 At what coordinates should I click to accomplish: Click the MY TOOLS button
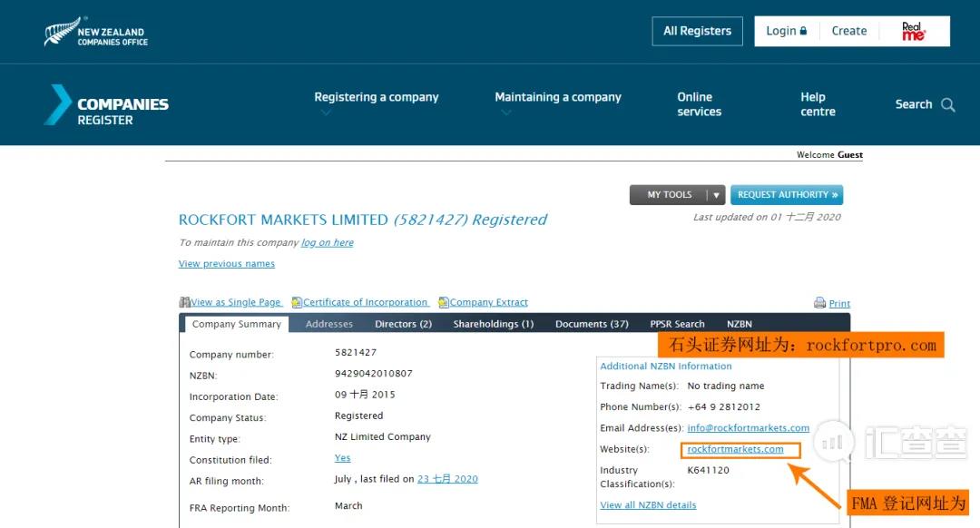click(x=669, y=195)
